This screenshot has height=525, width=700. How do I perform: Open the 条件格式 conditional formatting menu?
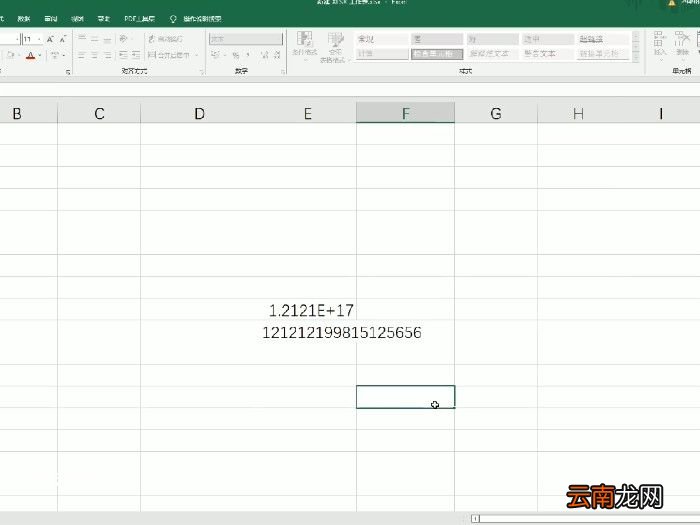[x=305, y=46]
